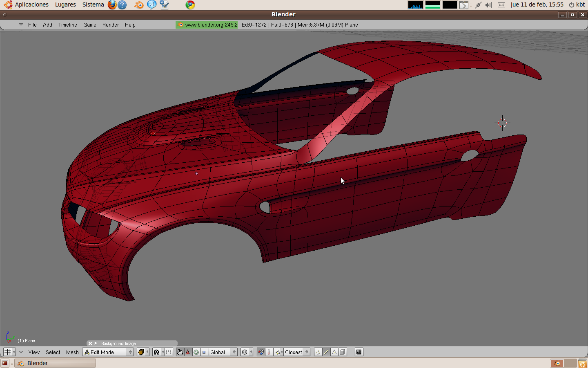The height and width of the screenshot is (368, 588).
Task: Toggle the 3D manipulator hand button
Action: (x=180, y=352)
